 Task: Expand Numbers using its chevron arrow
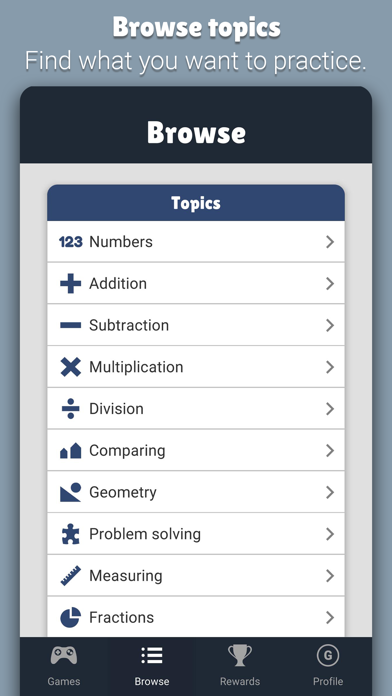(330, 242)
